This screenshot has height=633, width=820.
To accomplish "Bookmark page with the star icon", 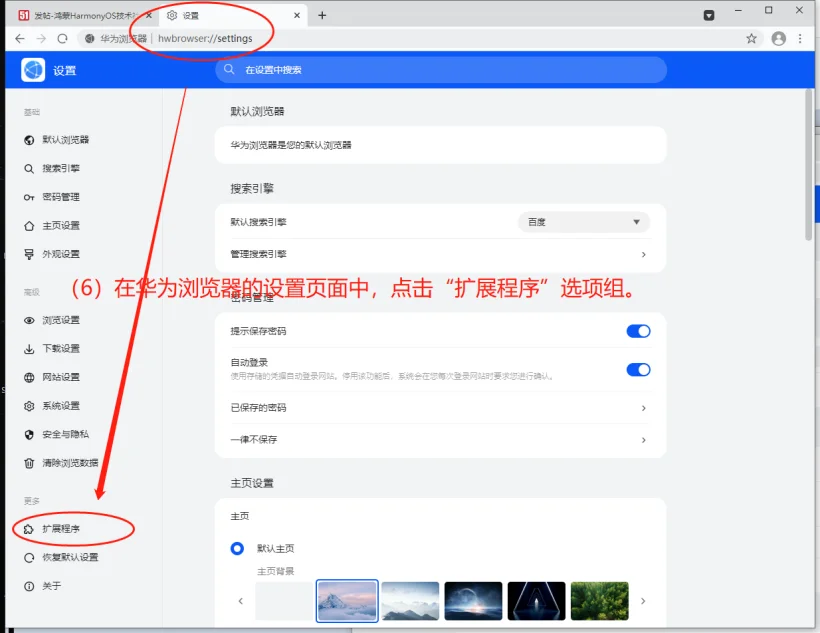I will click(x=751, y=38).
